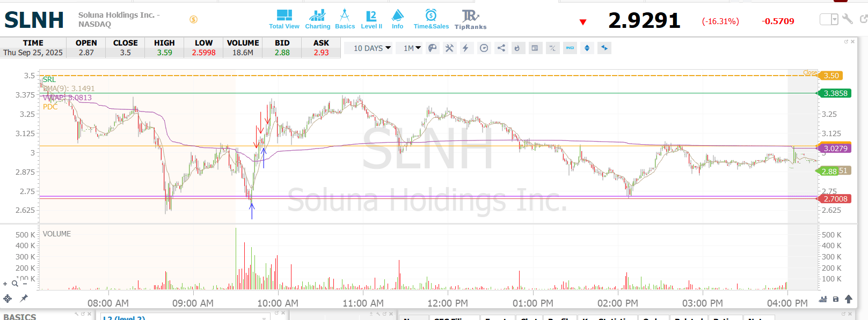Click the pin icon below the chart
The width and height of the screenshot is (868, 320).
coord(24,298)
